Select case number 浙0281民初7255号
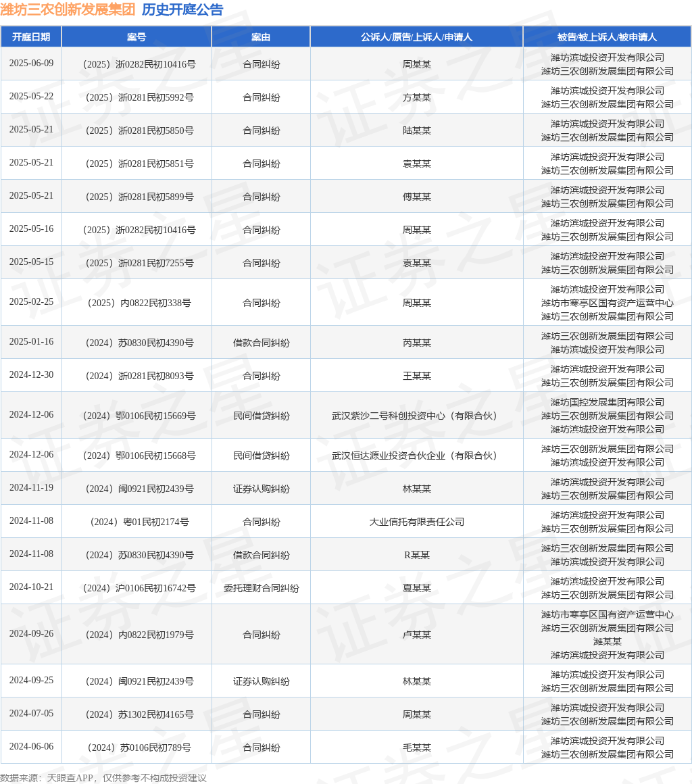Viewport: 692px width, 784px height. coord(139,263)
